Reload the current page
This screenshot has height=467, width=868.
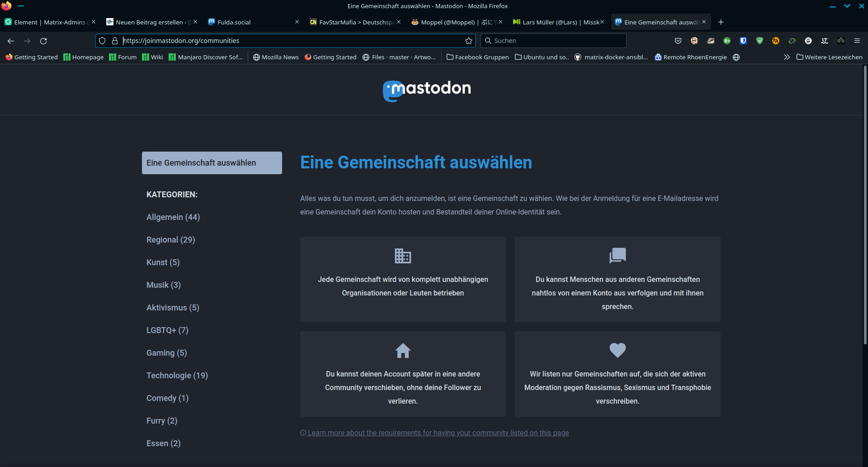click(x=43, y=41)
